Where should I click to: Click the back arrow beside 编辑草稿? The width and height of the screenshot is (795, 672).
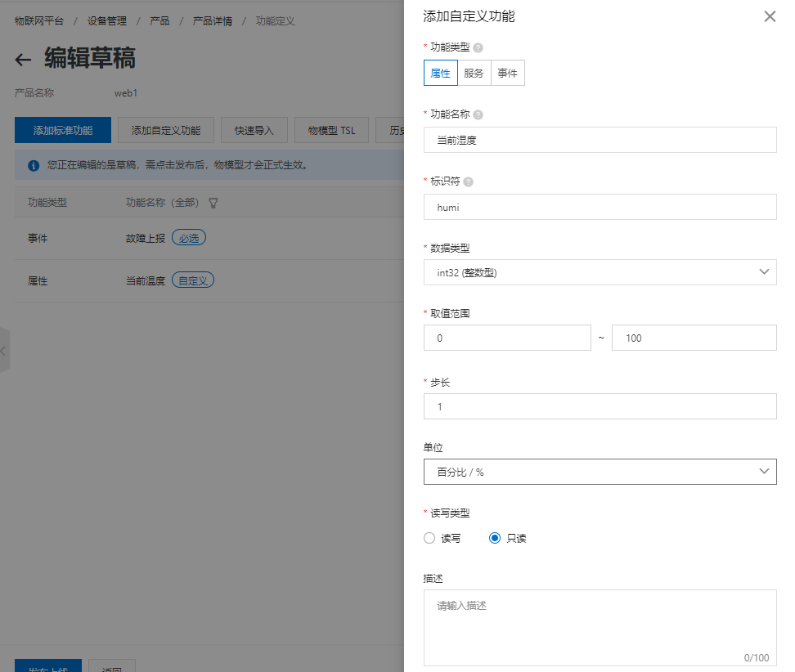tap(22, 58)
